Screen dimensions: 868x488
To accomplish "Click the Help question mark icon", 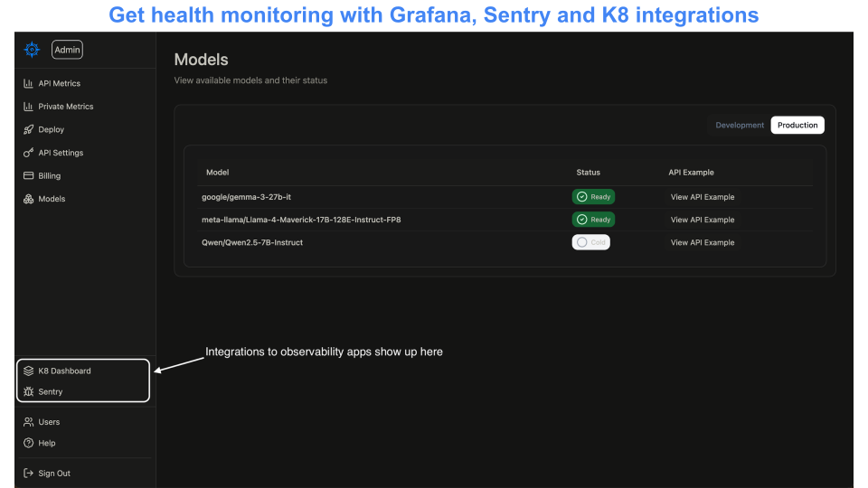I will (28, 443).
